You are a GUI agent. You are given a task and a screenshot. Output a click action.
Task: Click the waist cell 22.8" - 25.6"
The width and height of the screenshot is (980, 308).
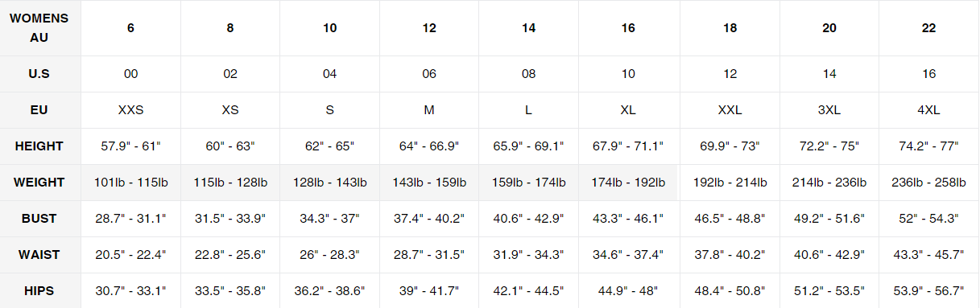230,255
